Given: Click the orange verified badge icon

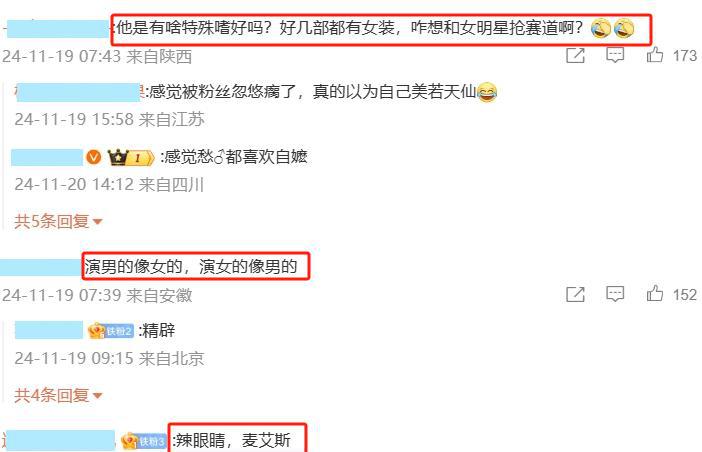Looking at the screenshot, I should [x=94, y=157].
